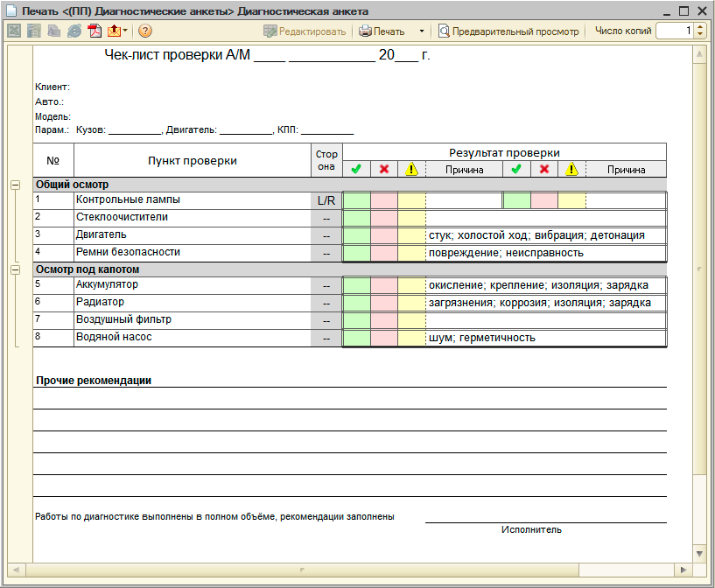Increase the number of copies

[700, 27]
